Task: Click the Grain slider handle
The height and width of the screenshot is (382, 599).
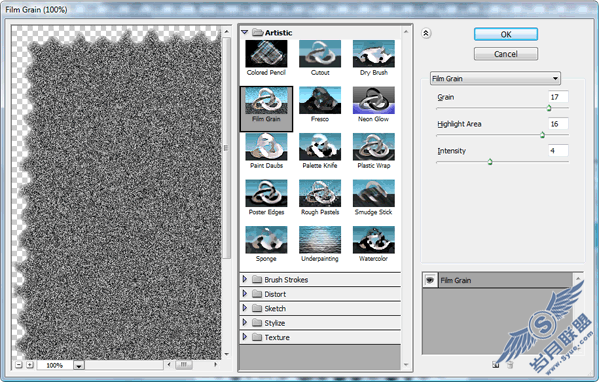Action: (549, 108)
